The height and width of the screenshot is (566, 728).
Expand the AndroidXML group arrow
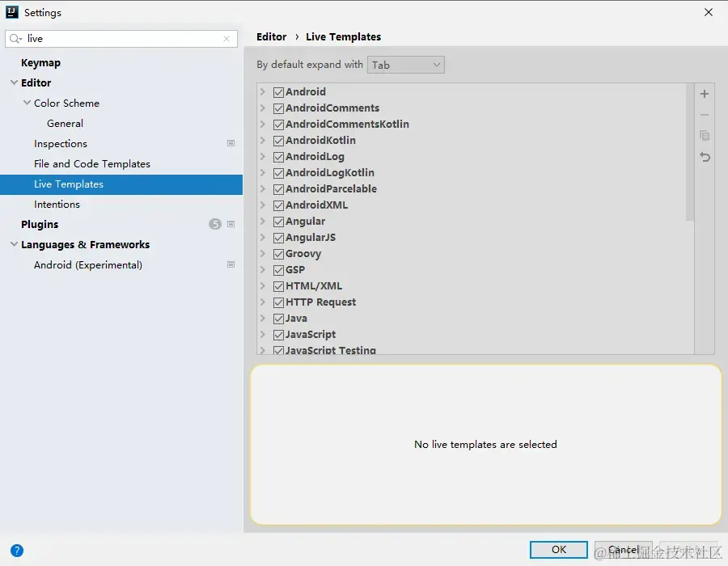coord(263,205)
